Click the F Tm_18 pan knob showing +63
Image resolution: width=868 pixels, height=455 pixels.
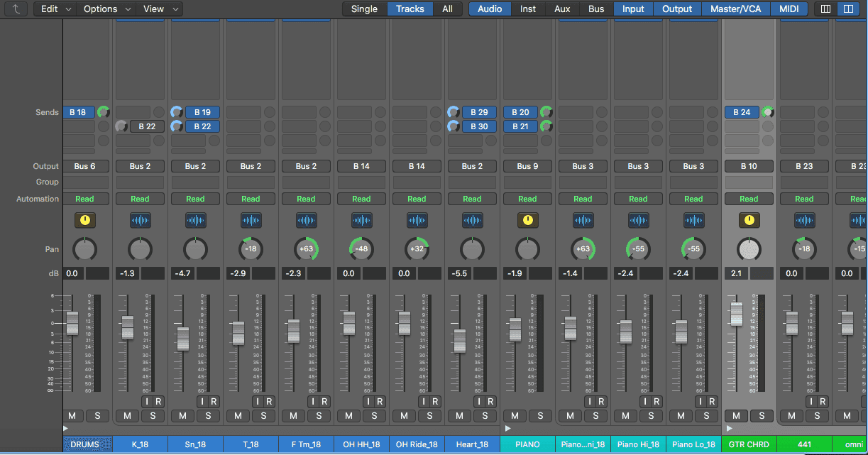(x=307, y=249)
